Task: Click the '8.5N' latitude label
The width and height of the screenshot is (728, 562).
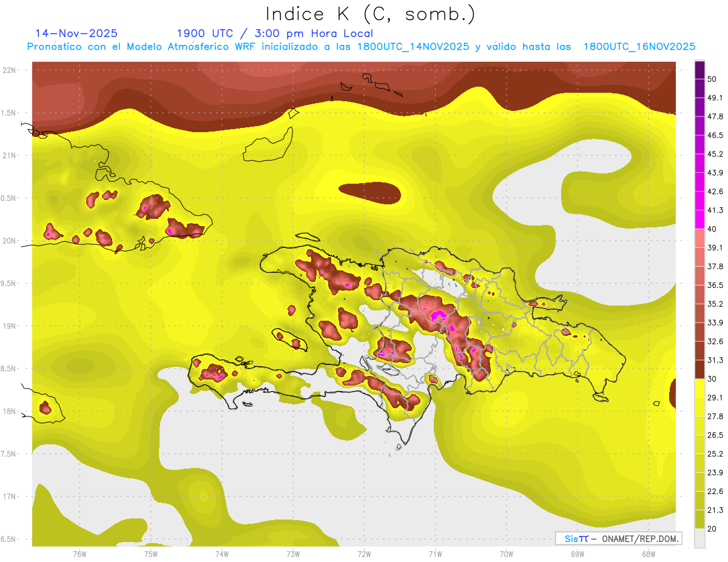Action: (x=9, y=369)
